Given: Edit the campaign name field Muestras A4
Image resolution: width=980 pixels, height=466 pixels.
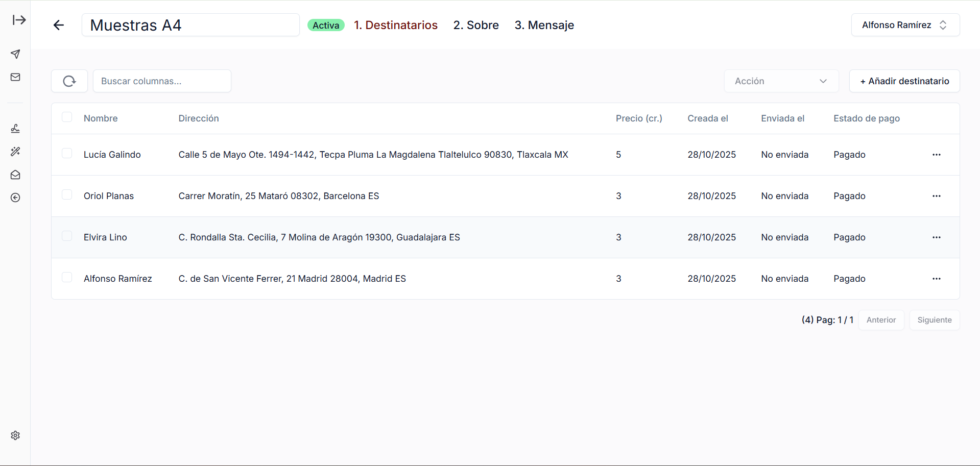Looking at the screenshot, I should coord(190,25).
